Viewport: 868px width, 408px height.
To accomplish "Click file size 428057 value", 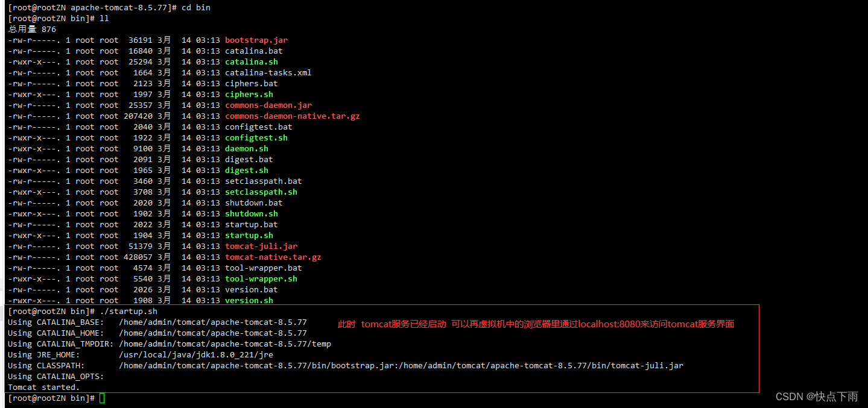I will (x=138, y=257).
